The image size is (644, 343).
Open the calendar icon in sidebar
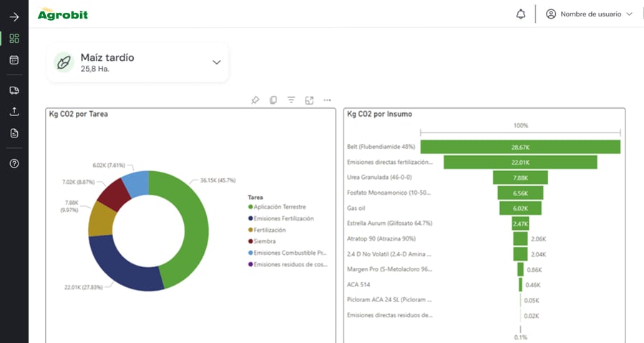[14, 60]
